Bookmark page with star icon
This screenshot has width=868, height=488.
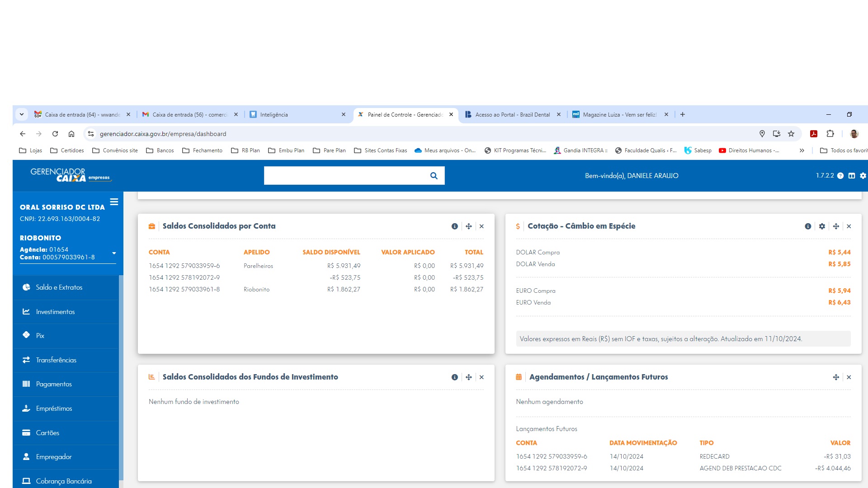791,134
